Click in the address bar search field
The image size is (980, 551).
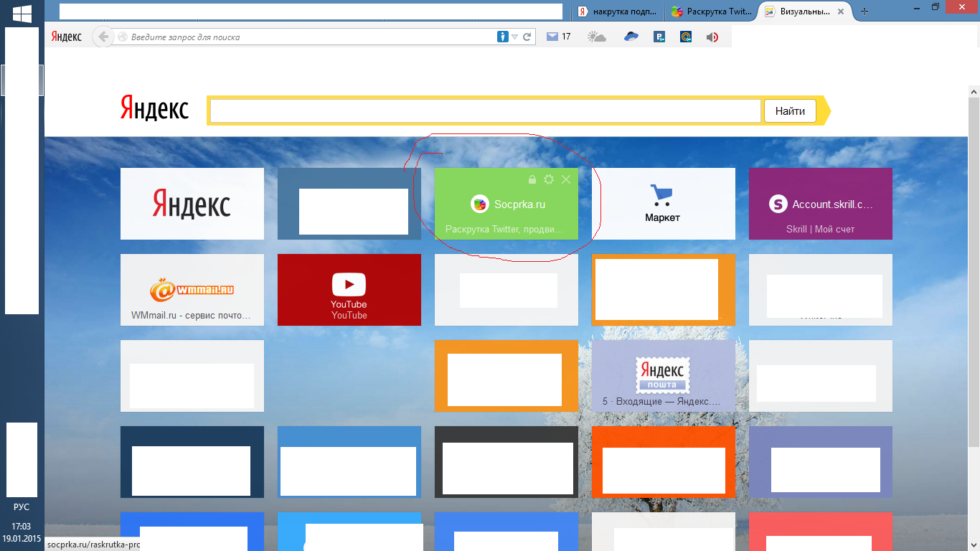pos(312,37)
